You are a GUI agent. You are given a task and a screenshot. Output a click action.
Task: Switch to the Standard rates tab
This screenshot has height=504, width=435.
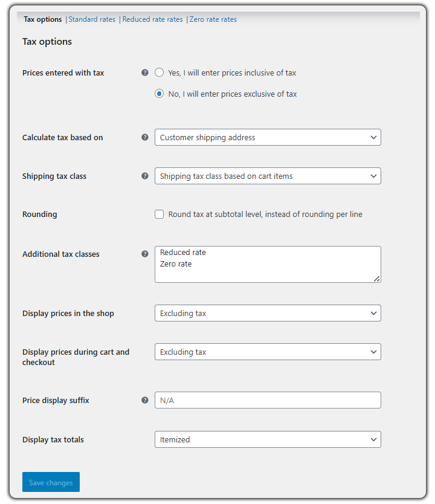tap(92, 19)
